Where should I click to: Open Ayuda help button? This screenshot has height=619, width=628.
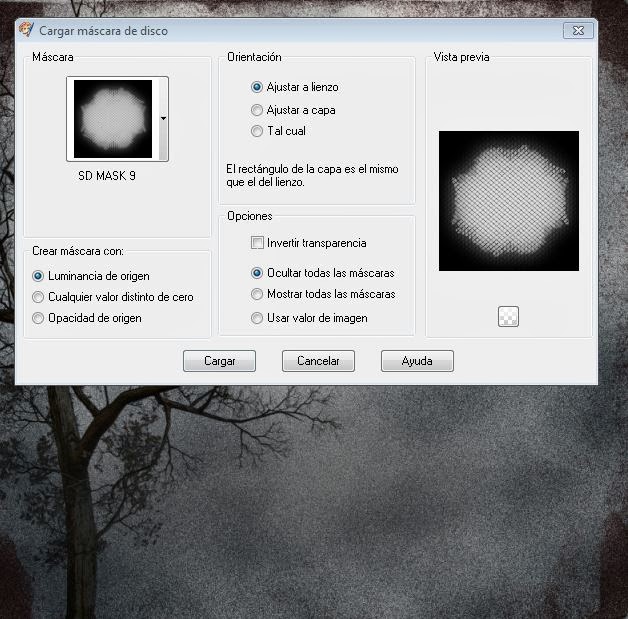(417, 361)
